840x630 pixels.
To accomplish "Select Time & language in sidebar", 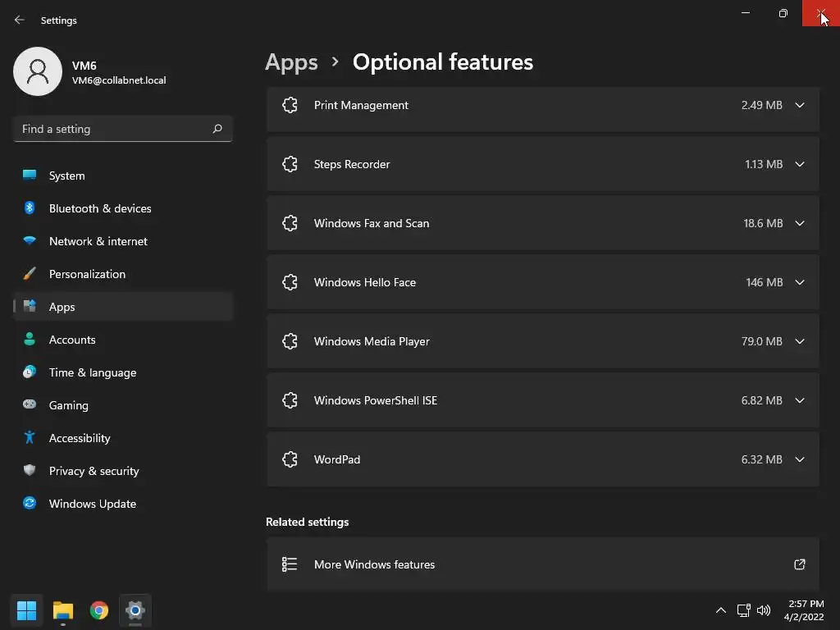I will click(x=92, y=372).
